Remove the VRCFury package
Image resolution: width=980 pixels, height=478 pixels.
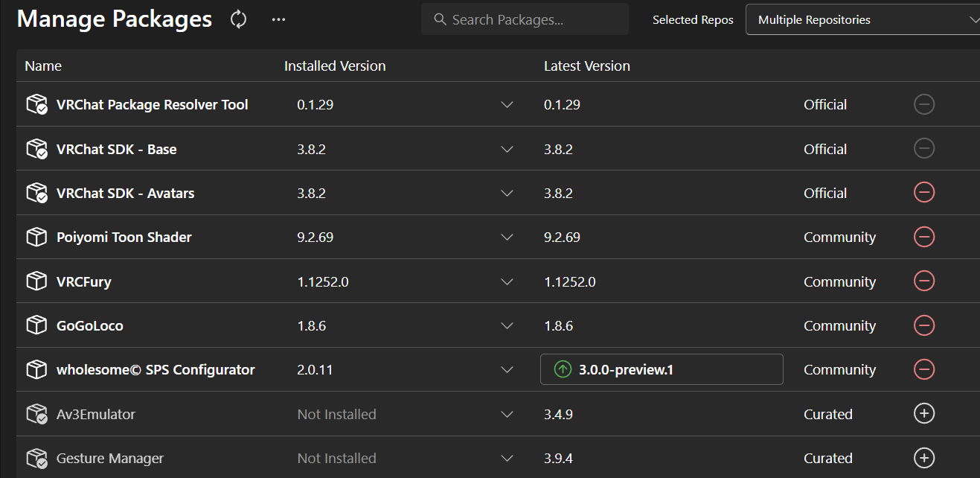coord(923,281)
